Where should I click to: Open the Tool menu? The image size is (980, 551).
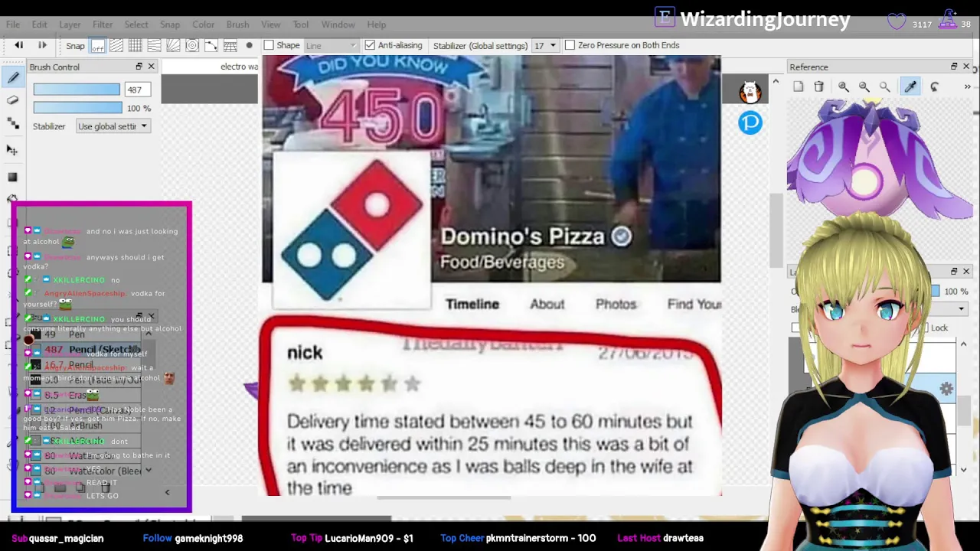point(301,24)
